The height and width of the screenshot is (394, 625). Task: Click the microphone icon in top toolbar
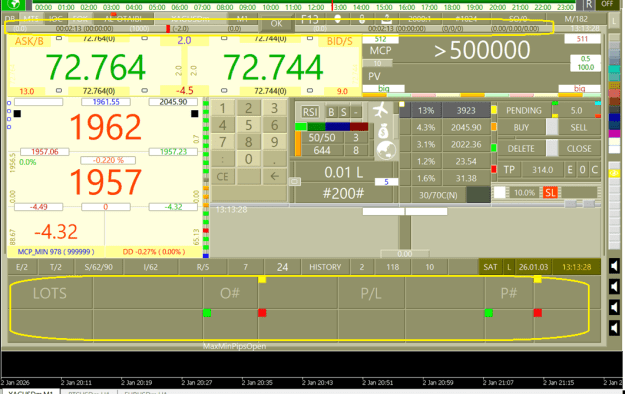362,19
